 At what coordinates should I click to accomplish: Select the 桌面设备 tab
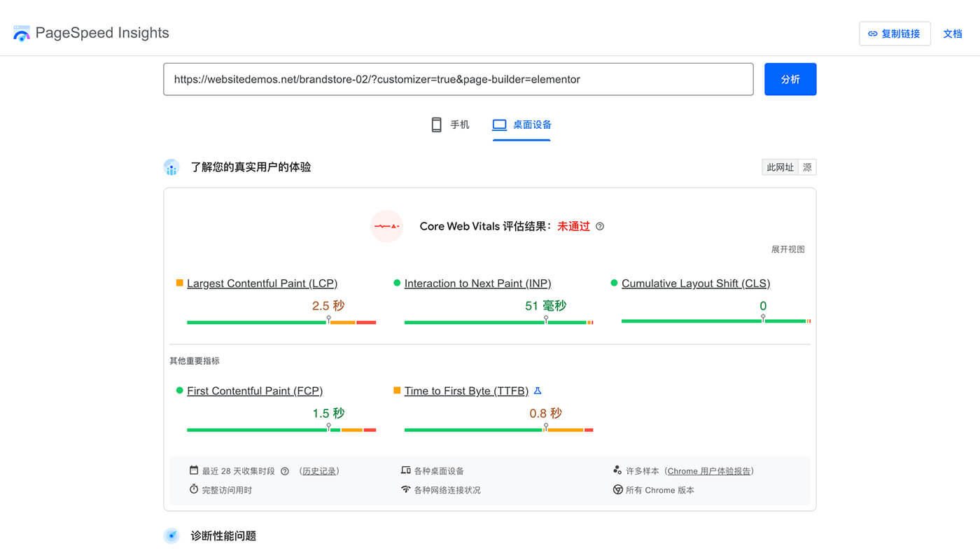pyautogui.click(x=521, y=125)
